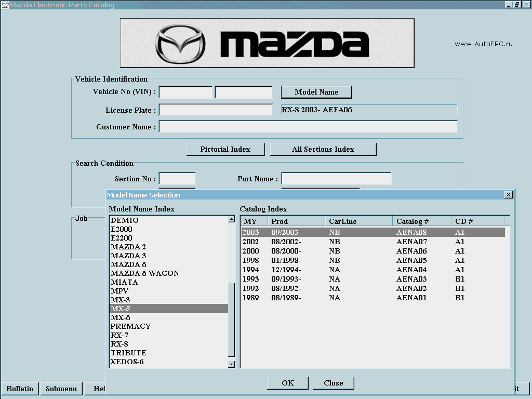
Task: Focus the License Plate input field
Action: click(x=216, y=110)
